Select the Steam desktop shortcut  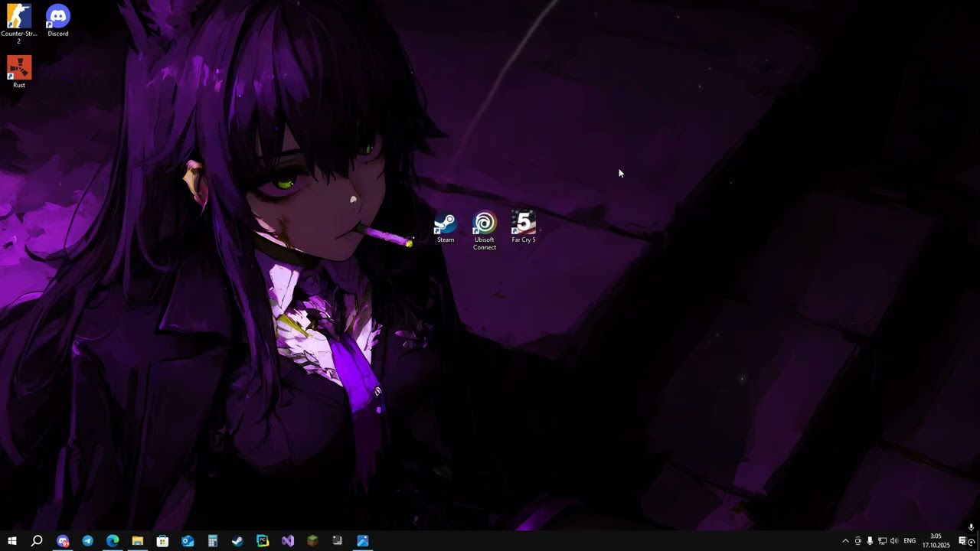point(446,228)
